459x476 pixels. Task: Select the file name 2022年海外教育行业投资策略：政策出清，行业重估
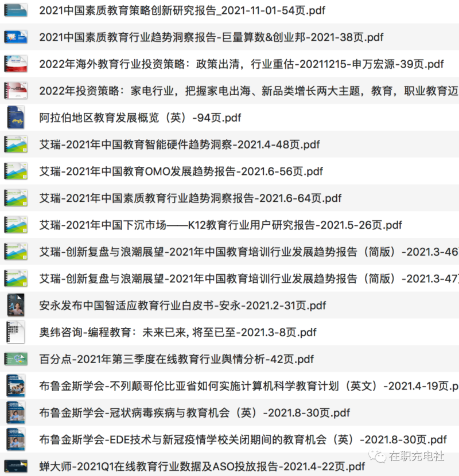(x=242, y=64)
